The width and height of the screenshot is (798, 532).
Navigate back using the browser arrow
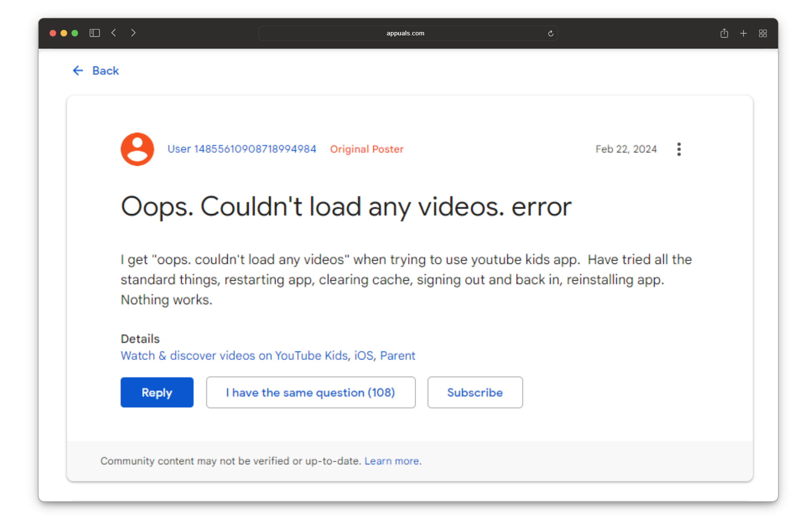[x=114, y=33]
